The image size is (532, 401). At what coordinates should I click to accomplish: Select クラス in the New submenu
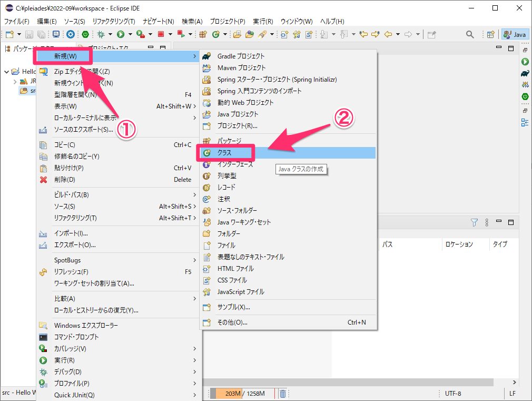point(289,153)
